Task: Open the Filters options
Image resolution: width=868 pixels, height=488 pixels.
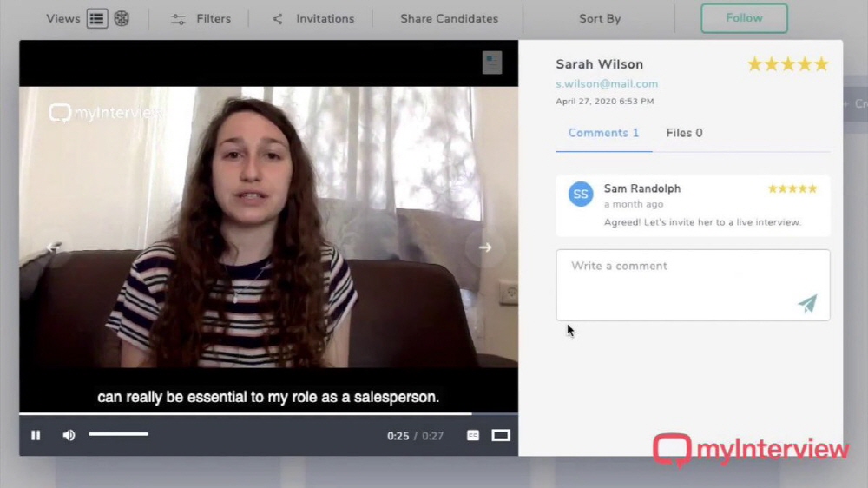Action: click(201, 18)
